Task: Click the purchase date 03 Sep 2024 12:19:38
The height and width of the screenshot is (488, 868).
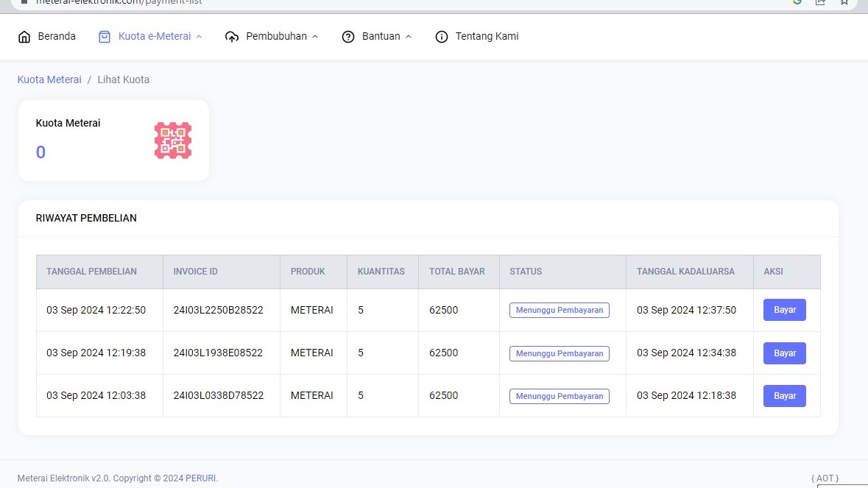Action: 96,353
